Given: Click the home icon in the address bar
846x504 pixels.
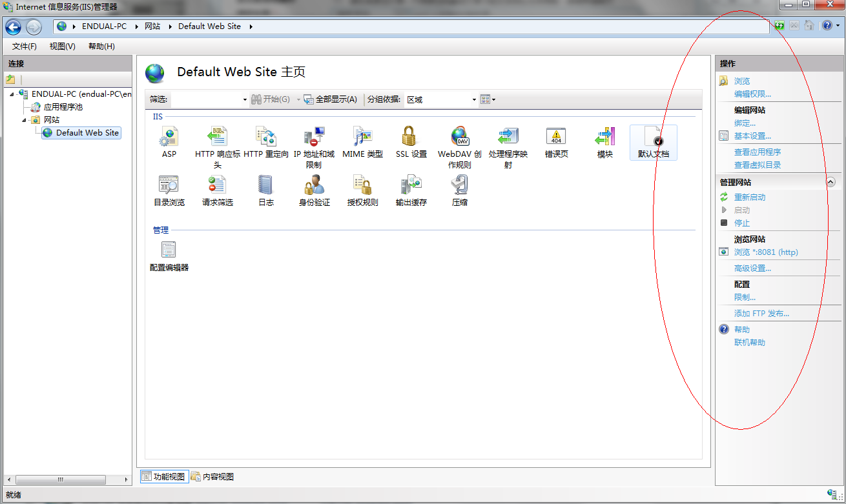Looking at the screenshot, I should click(x=809, y=26).
